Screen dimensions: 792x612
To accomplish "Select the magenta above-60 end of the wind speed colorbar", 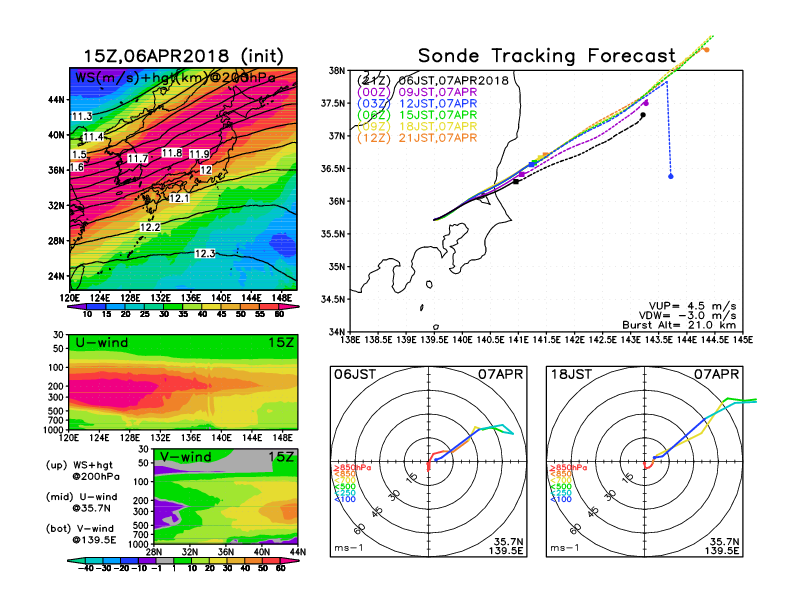I will click(290, 307).
